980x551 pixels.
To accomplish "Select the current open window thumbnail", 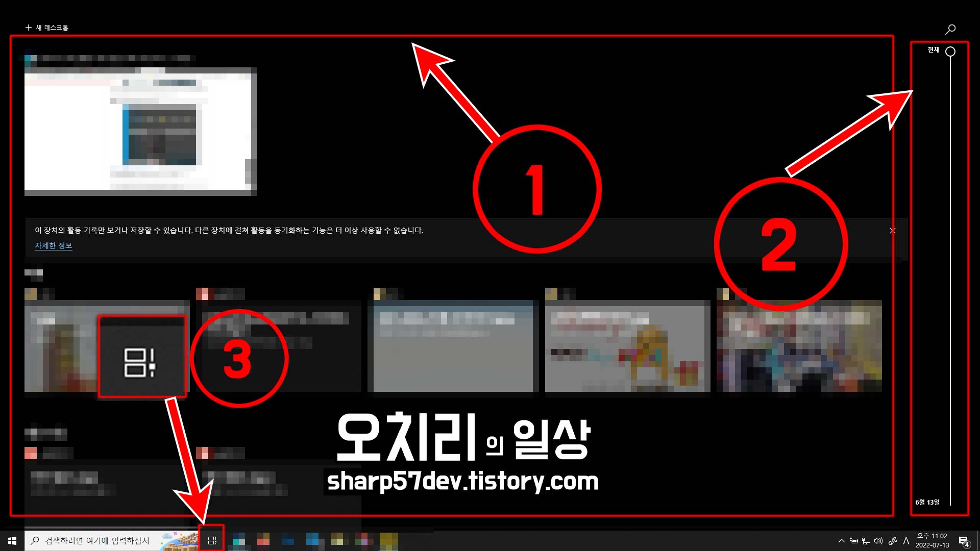I will (x=140, y=132).
